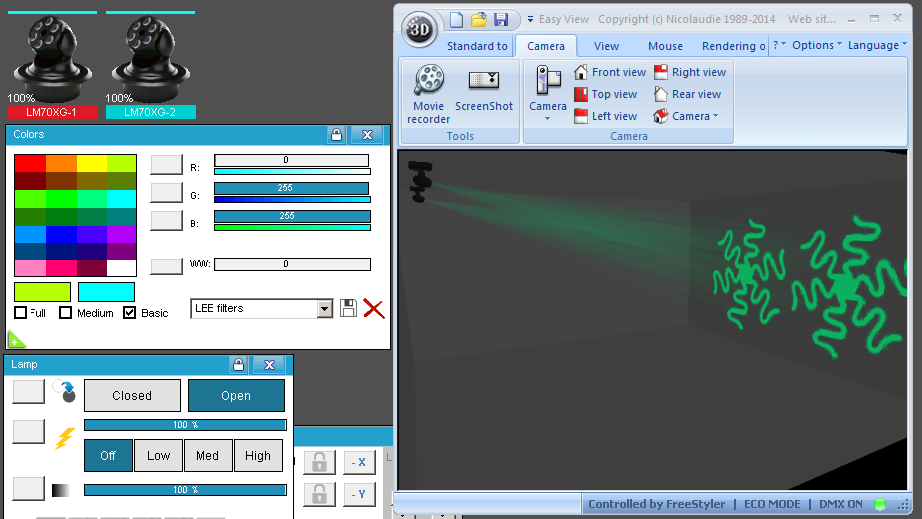Switch to the View ribbon tab
Screen dimensions: 922x519
pyautogui.click(x=606, y=46)
